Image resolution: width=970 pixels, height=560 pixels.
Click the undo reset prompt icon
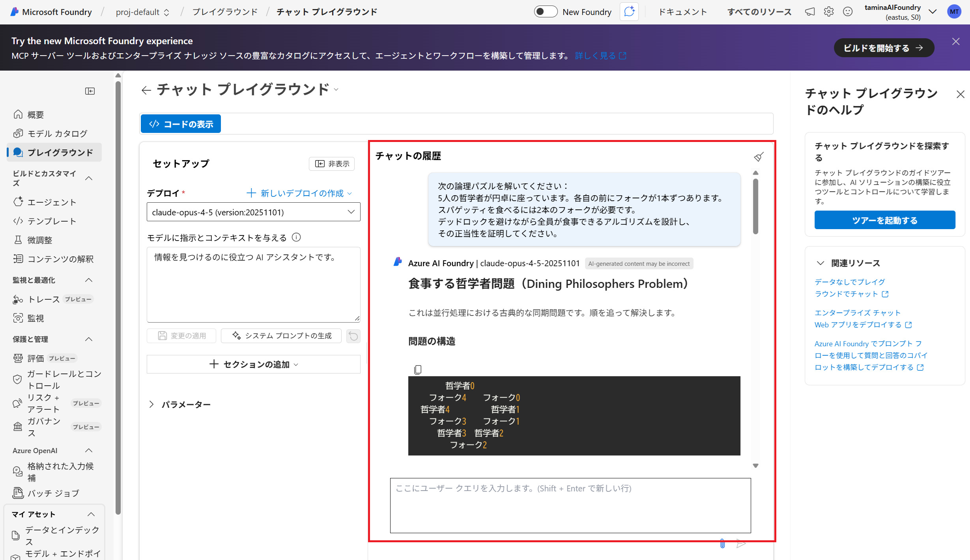click(353, 336)
